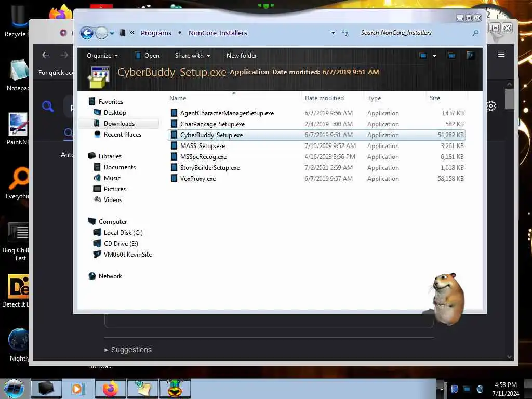Image resolution: width=532 pixels, height=399 pixels.
Task: Open Local Disk (C:)
Action: point(123,232)
